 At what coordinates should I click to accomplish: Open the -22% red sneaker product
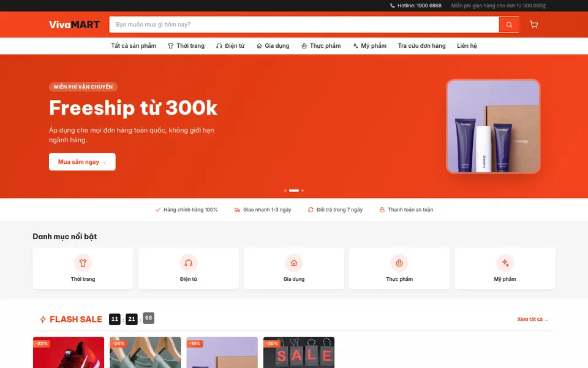[x=69, y=352]
